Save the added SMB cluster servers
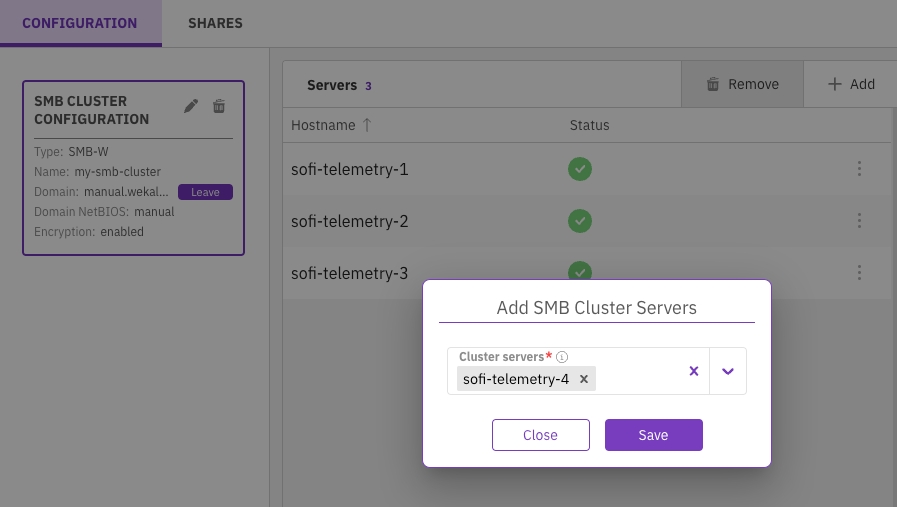Image resolution: width=897 pixels, height=507 pixels. pos(653,435)
